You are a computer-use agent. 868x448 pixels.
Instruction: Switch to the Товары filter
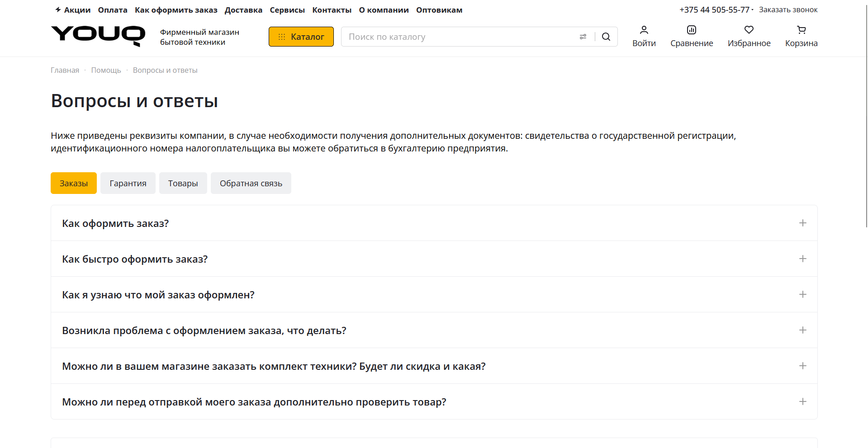pyautogui.click(x=183, y=183)
